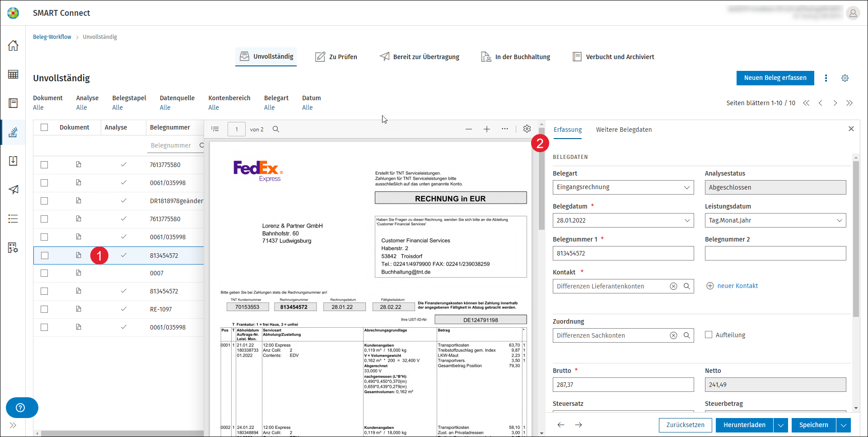The image size is (868, 437).
Task: Expand the Herunterladen options arrow
Action: point(781,425)
